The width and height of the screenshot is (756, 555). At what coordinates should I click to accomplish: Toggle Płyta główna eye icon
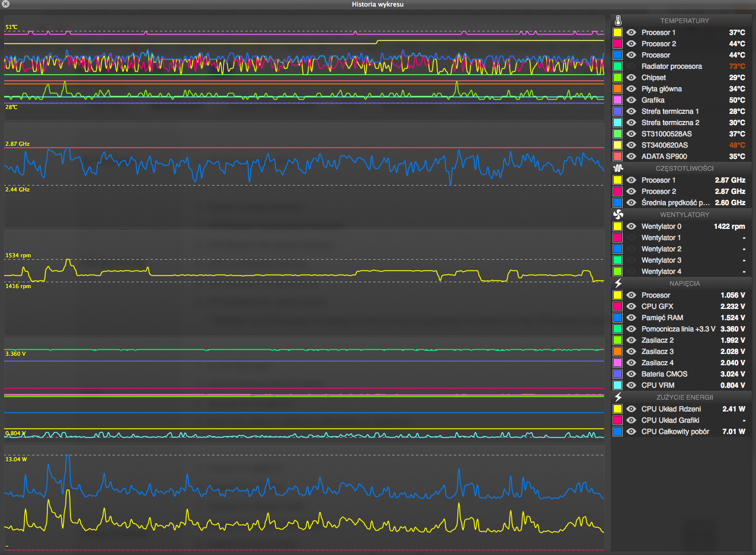pos(632,89)
